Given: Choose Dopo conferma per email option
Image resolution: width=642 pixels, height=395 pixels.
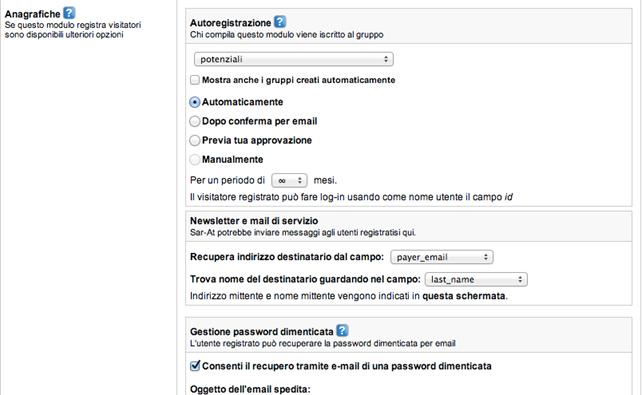Looking at the screenshot, I should [x=195, y=121].
